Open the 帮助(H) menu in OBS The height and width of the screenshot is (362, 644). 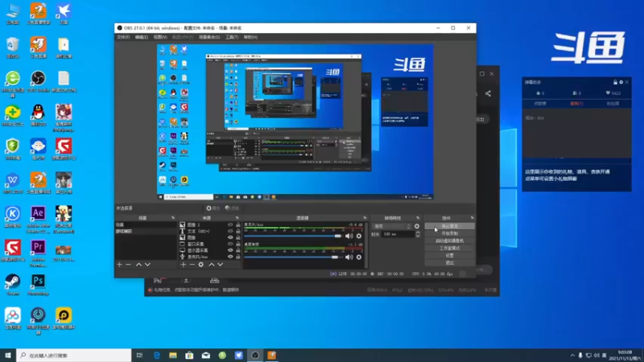point(250,37)
